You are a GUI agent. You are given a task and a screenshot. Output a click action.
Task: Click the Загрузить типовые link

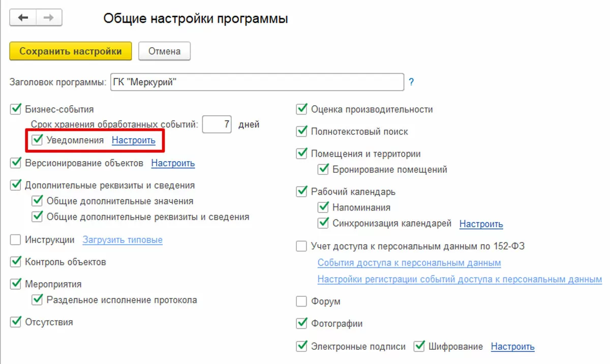123,240
